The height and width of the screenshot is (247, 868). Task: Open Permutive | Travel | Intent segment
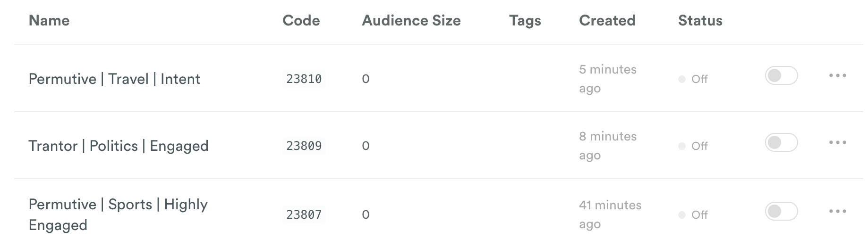coord(114,79)
